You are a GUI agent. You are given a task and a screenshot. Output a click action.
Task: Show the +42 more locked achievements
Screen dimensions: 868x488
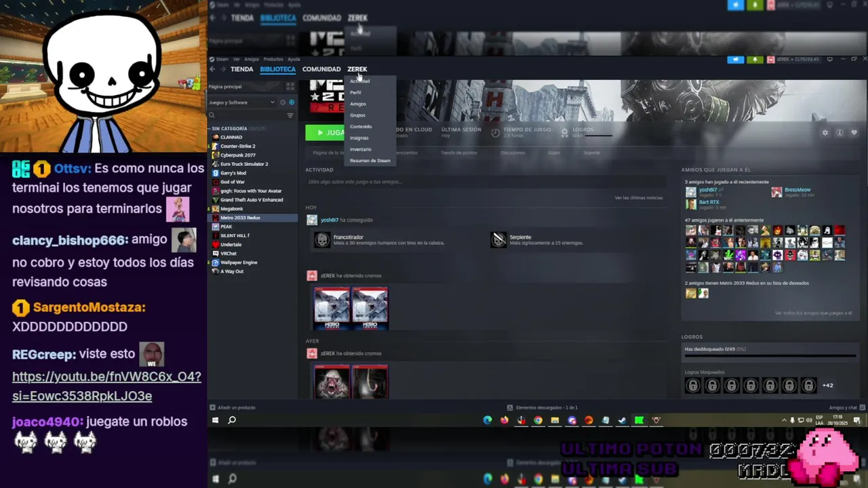[828, 386]
